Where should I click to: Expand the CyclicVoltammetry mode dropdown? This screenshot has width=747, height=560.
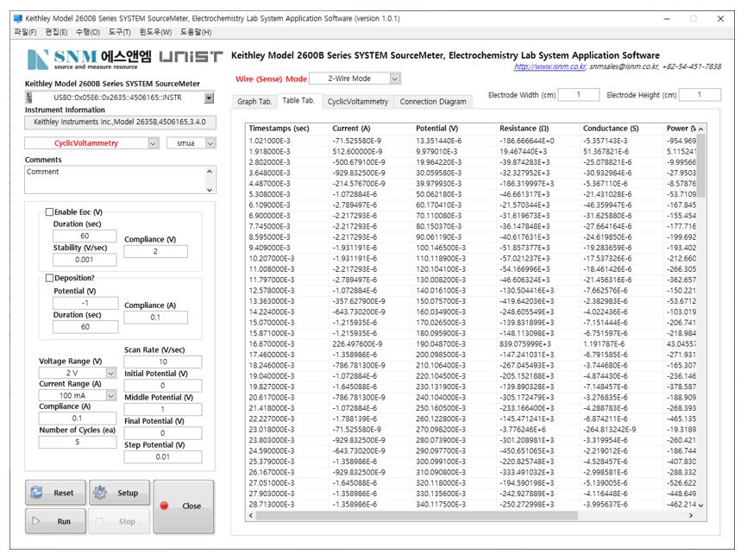(153, 143)
